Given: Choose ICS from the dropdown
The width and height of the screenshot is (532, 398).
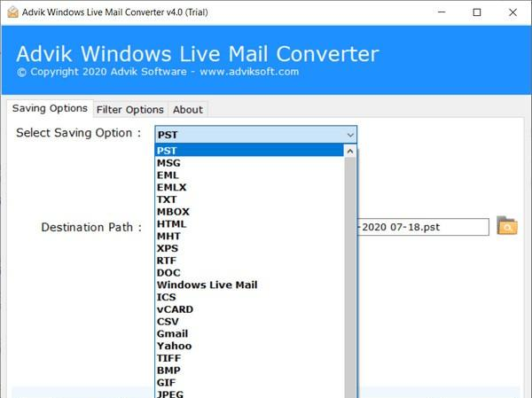Looking at the screenshot, I should (x=249, y=297).
